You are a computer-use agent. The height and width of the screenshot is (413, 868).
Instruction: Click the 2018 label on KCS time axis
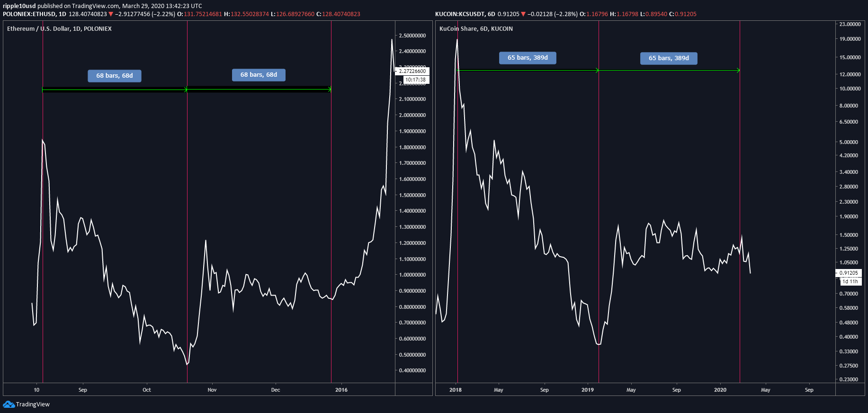coord(456,390)
